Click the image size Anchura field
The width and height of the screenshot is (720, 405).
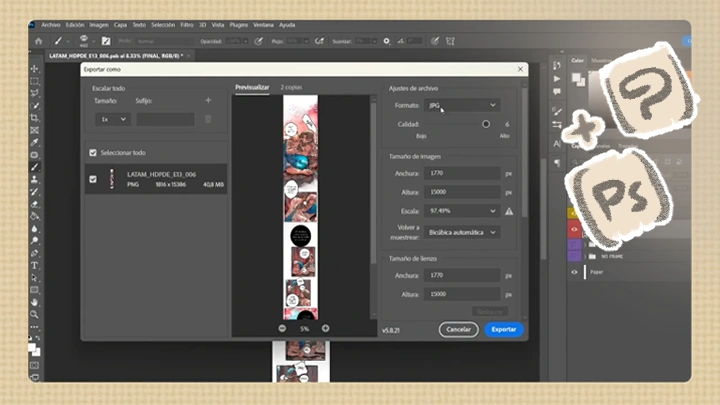pyautogui.click(x=462, y=173)
